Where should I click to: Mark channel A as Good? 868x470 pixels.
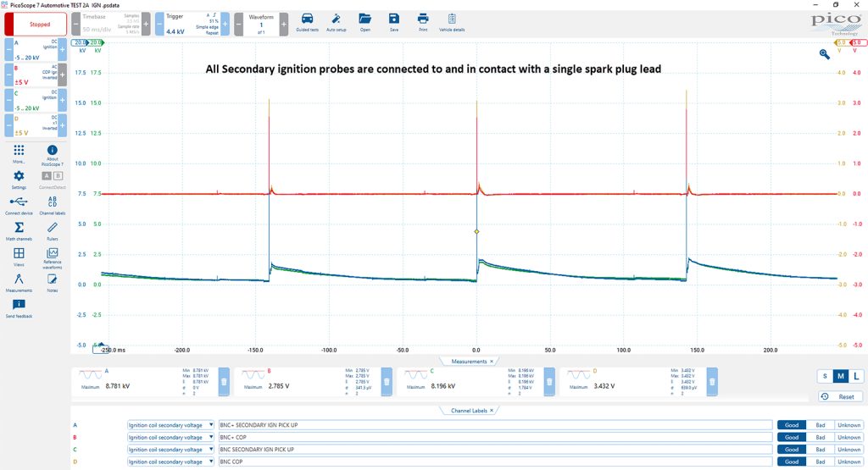tap(792, 425)
